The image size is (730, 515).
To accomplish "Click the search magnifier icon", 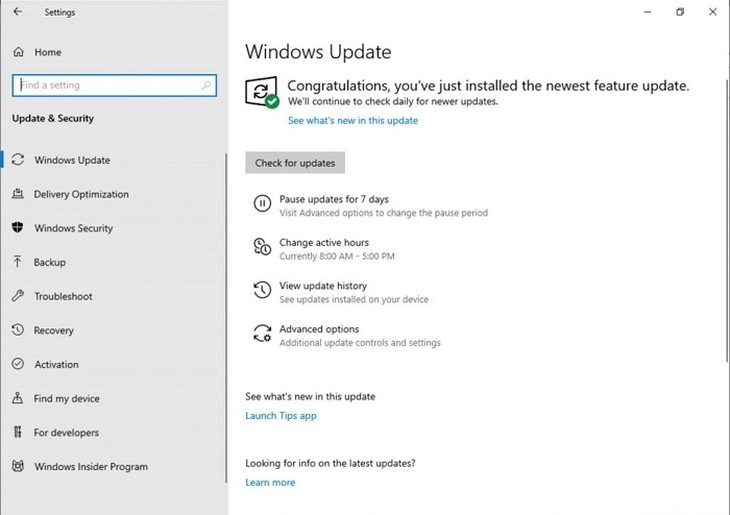I will pos(206,85).
